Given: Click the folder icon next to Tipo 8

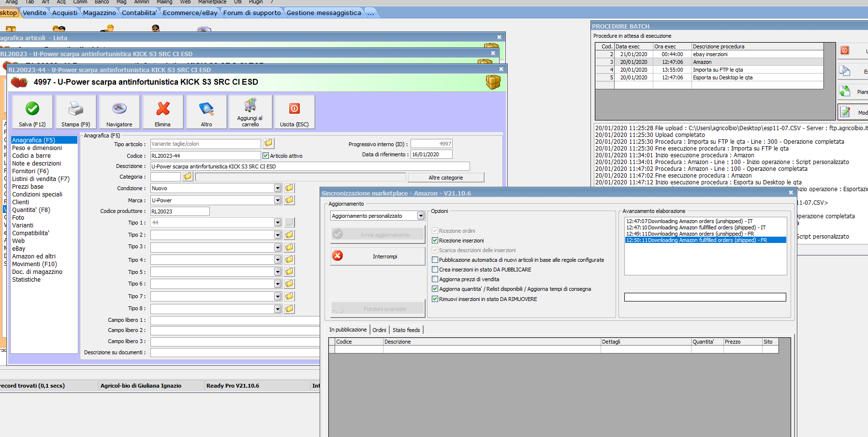Looking at the screenshot, I should pyautogui.click(x=289, y=308).
